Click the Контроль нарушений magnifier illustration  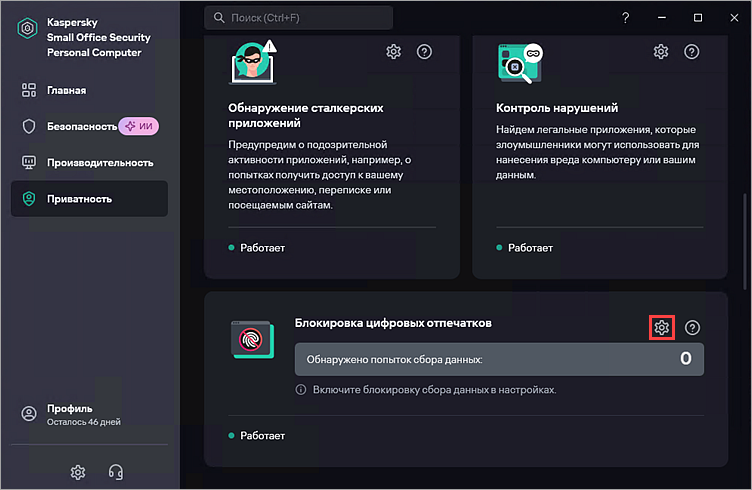520,63
